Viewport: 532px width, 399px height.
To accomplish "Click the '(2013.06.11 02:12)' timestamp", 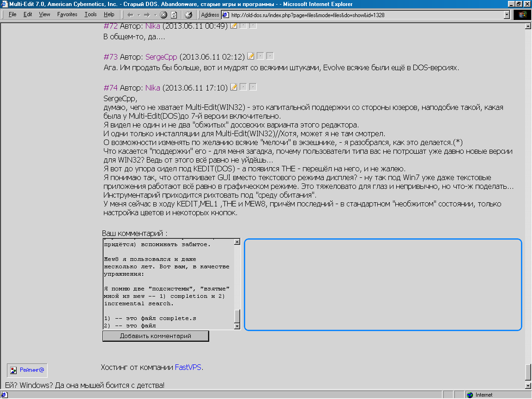I will point(212,57).
